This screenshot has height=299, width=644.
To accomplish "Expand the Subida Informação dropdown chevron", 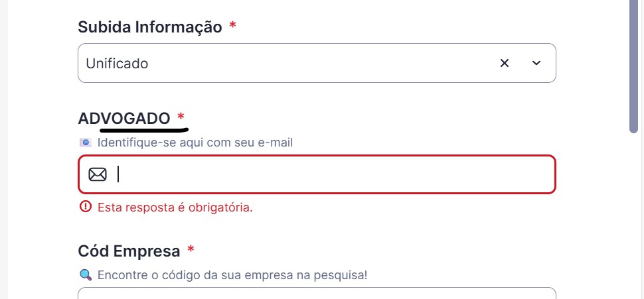I will [x=536, y=63].
